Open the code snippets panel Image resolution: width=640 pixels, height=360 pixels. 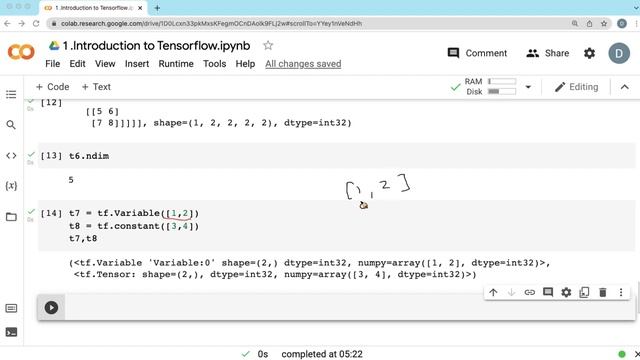11,156
